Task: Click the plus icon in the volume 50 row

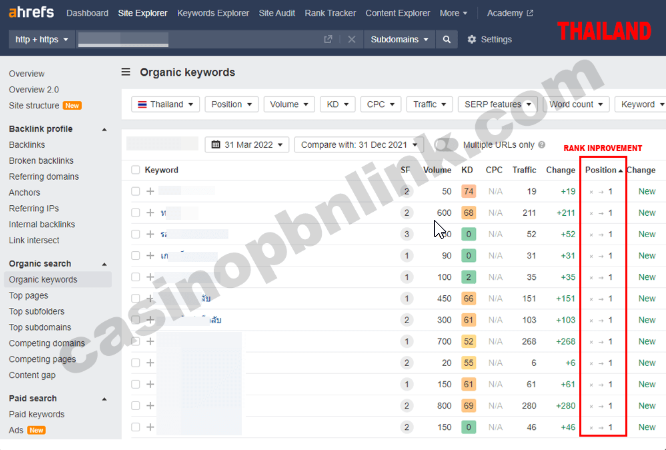Action: click(150, 191)
